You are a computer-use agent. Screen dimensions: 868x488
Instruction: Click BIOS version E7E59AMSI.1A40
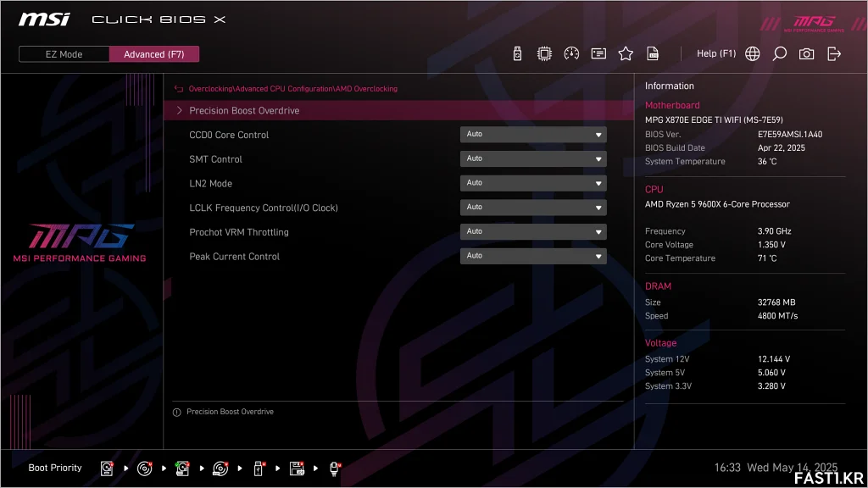[790, 135]
